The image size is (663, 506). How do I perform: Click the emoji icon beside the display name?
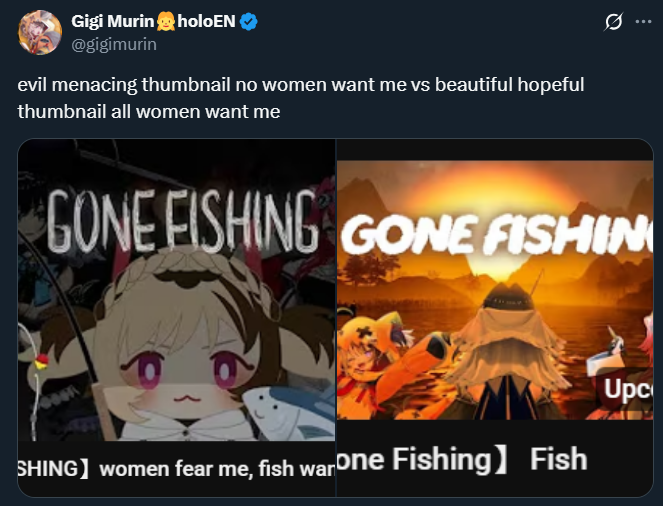(x=166, y=21)
